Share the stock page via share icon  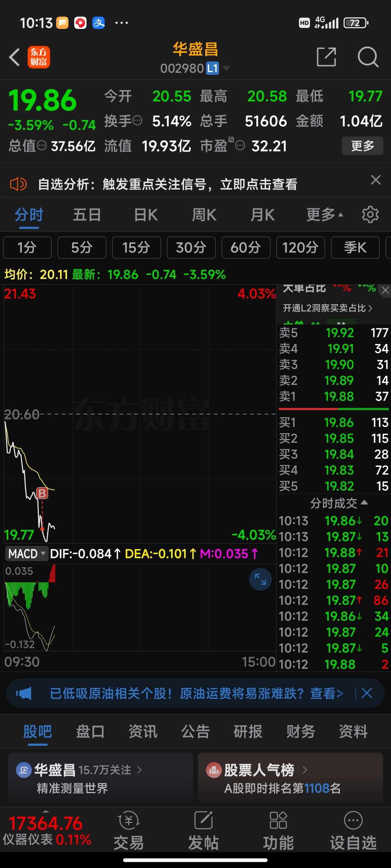(326, 57)
